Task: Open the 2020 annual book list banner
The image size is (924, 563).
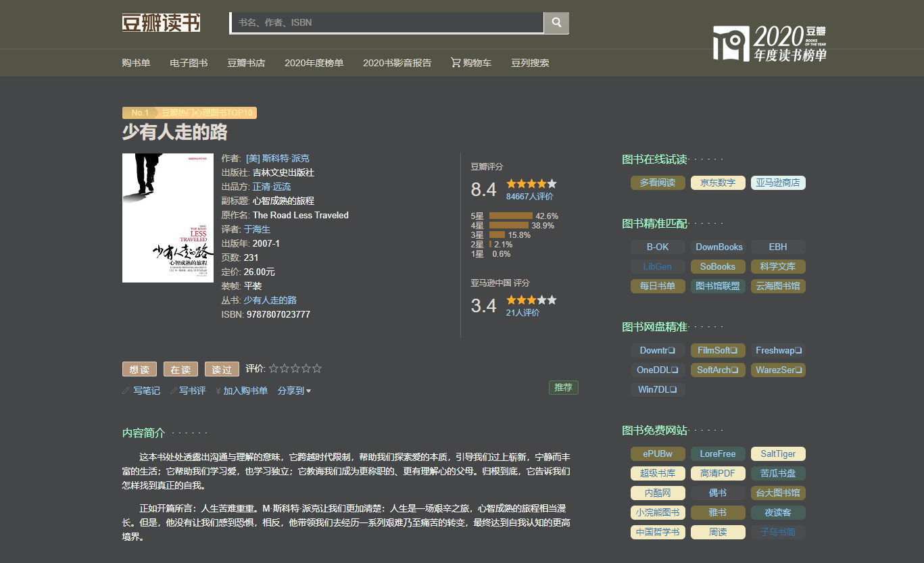Action: [x=770, y=43]
